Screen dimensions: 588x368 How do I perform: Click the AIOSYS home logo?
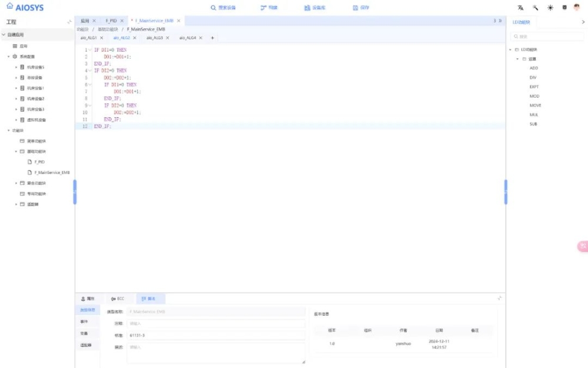25,8
